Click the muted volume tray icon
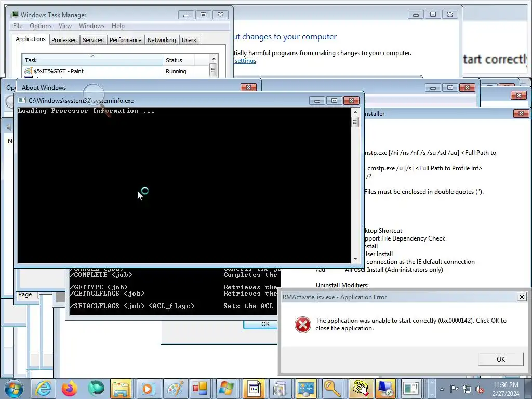 [480, 389]
